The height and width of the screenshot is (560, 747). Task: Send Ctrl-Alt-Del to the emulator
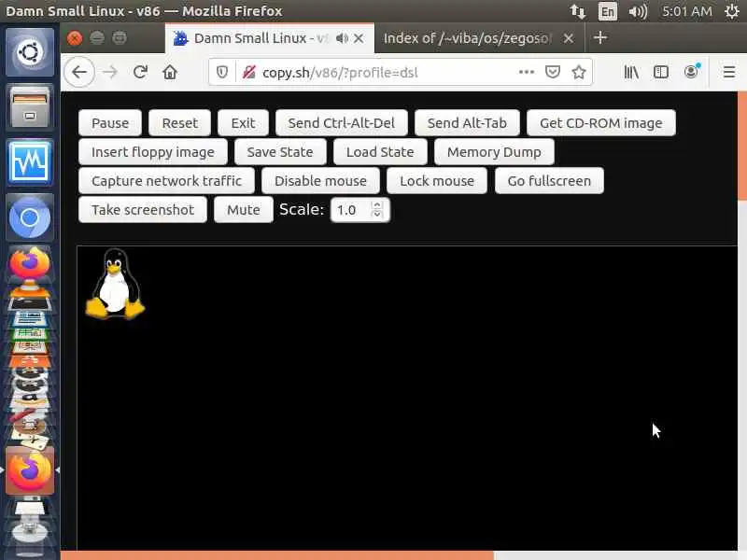tap(341, 123)
